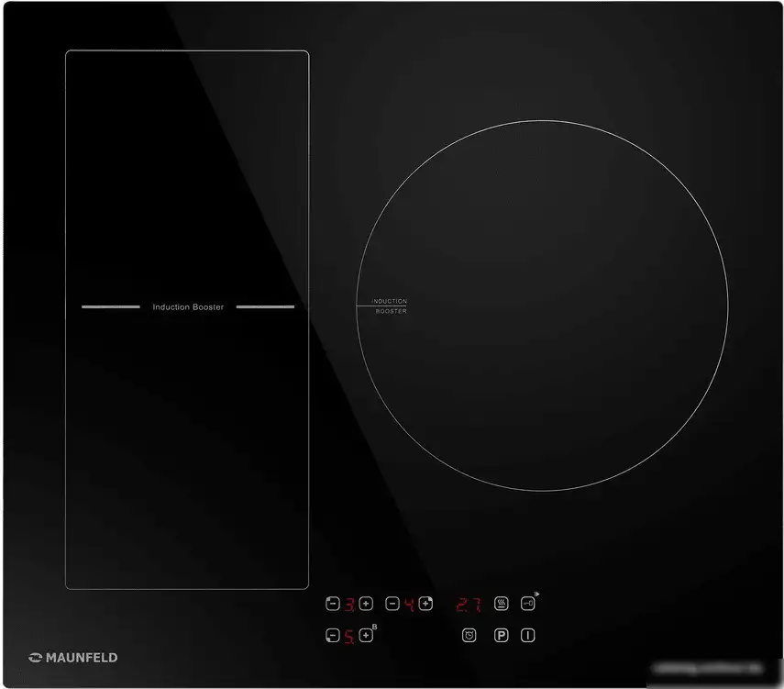Tap the red power level digit 5

point(349,636)
